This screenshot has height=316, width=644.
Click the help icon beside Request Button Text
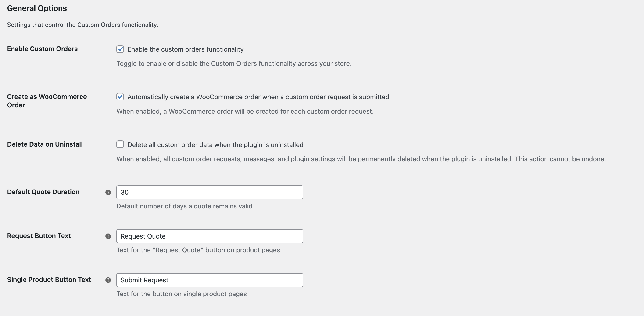[x=108, y=236]
